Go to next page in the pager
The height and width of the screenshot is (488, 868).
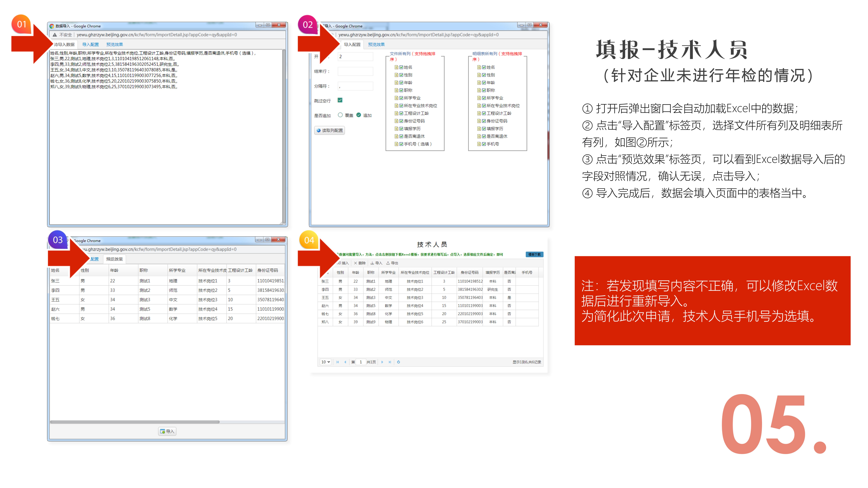click(382, 362)
